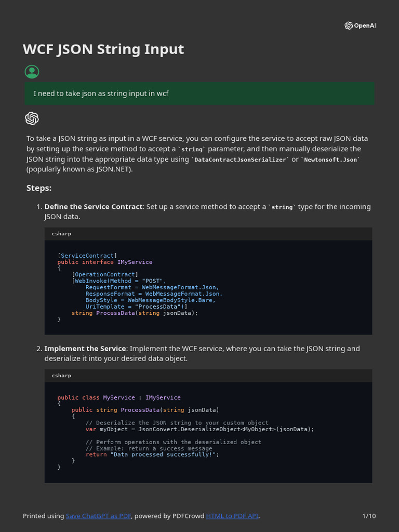The image size is (399, 532).
Task: Click the "Steps:" heading
Action: [39, 188]
